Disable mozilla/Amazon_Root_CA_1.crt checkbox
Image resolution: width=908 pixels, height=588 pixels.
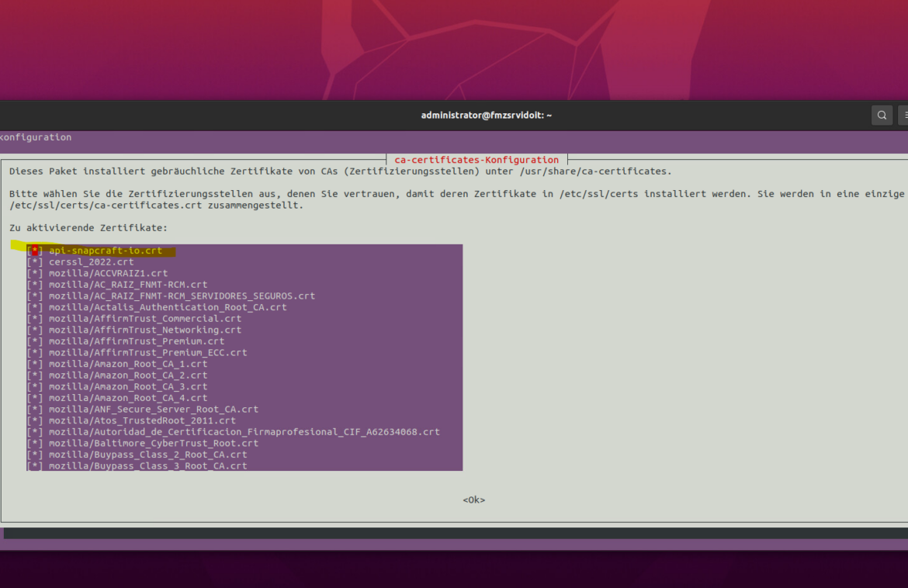(35, 364)
